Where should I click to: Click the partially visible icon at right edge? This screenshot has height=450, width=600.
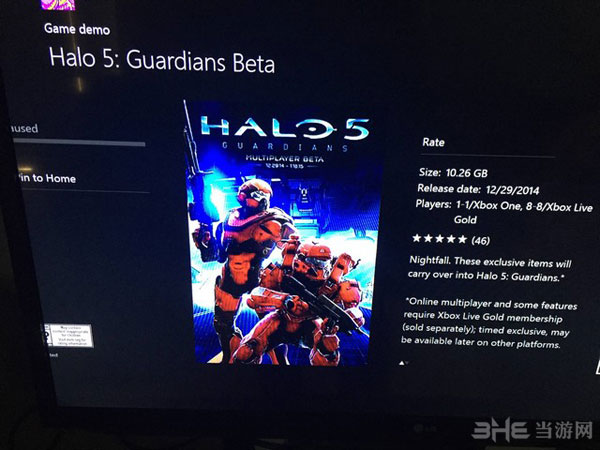597,366
